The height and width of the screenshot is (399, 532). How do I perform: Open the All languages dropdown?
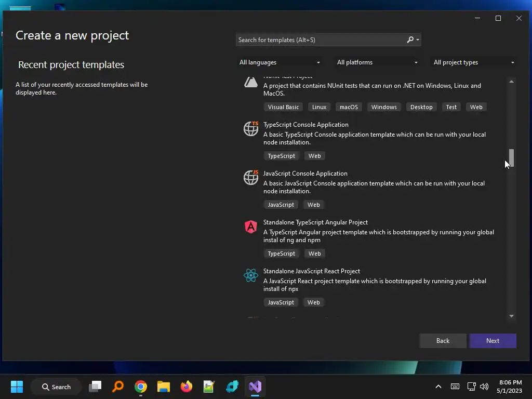(280, 62)
